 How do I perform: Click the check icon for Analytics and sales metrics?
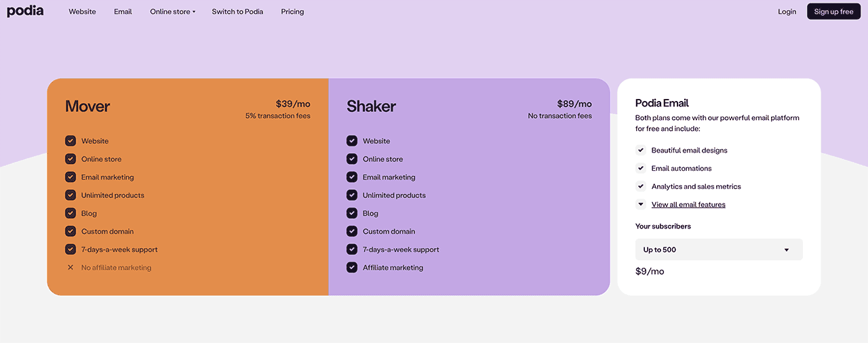click(641, 186)
